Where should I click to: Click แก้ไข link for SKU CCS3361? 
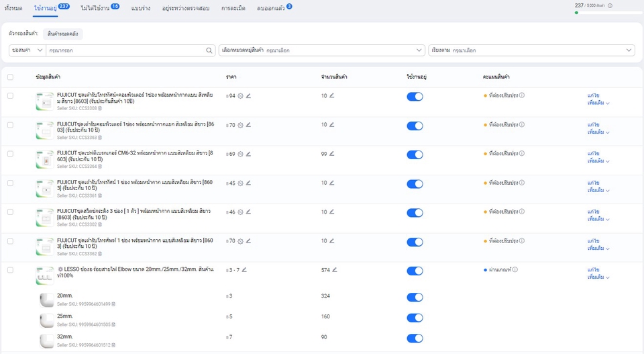pyautogui.click(x=593, y=183)
